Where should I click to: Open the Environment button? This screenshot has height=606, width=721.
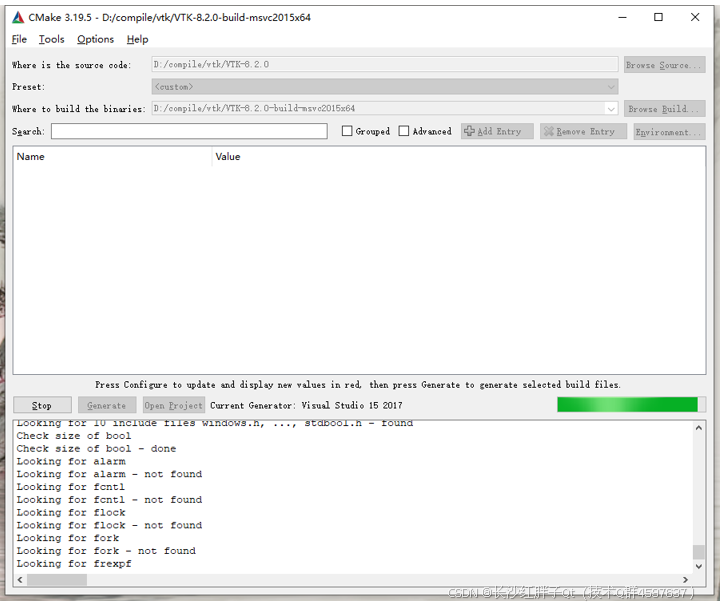click(669, 131)
